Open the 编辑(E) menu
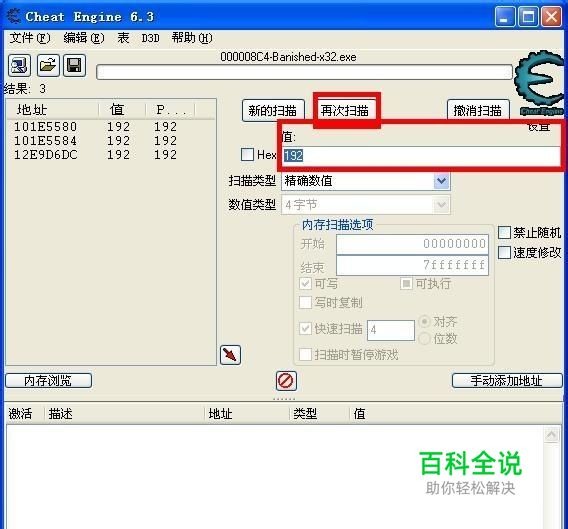Screen dimensions: 568x529 pyautogui.click(x=84, y=38)
